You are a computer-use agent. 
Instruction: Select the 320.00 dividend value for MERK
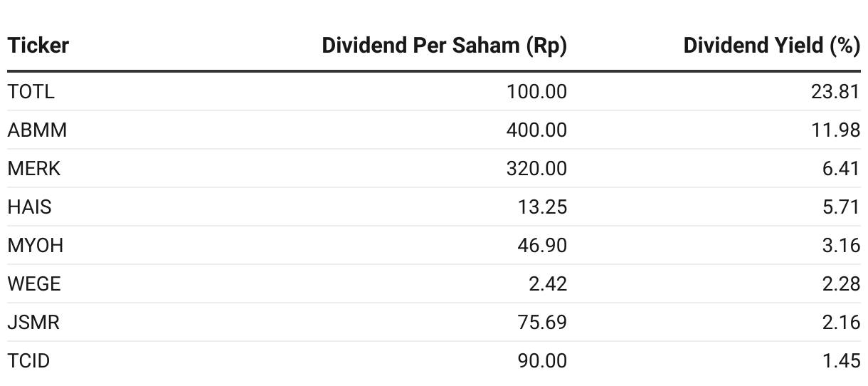[x=537, y=169]
